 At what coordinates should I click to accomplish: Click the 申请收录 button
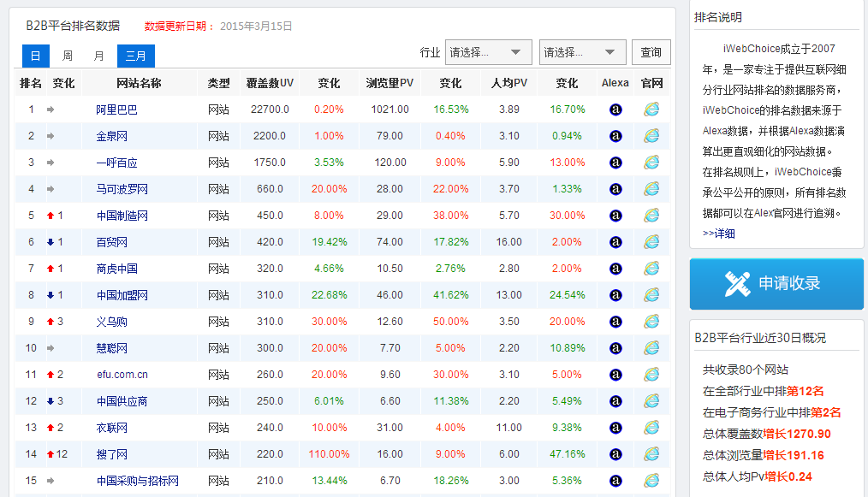coord(776,283)
